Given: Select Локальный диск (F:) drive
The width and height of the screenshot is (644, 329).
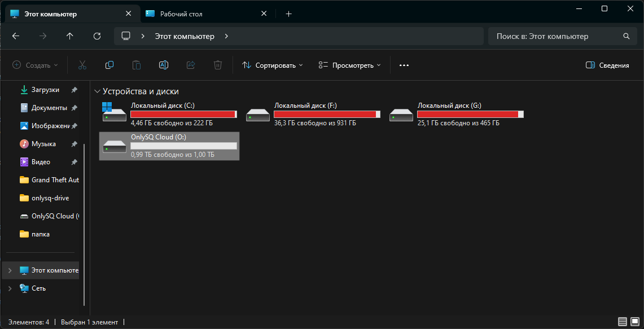Looking at the screenshot, I should click(313, 114).
